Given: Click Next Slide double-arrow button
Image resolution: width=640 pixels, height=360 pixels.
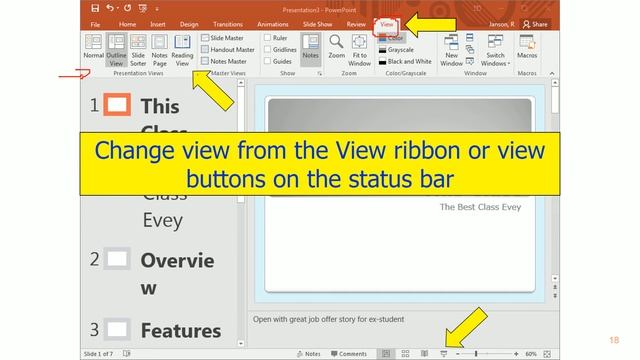Looking at the screenshot, I should (x=555, y=296).
